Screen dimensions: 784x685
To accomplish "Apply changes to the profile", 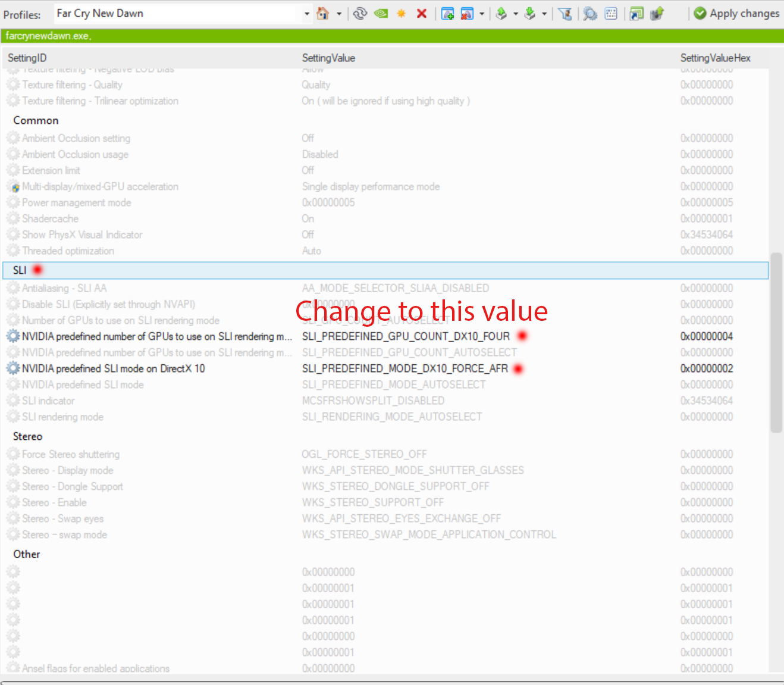I will point(736,13).
